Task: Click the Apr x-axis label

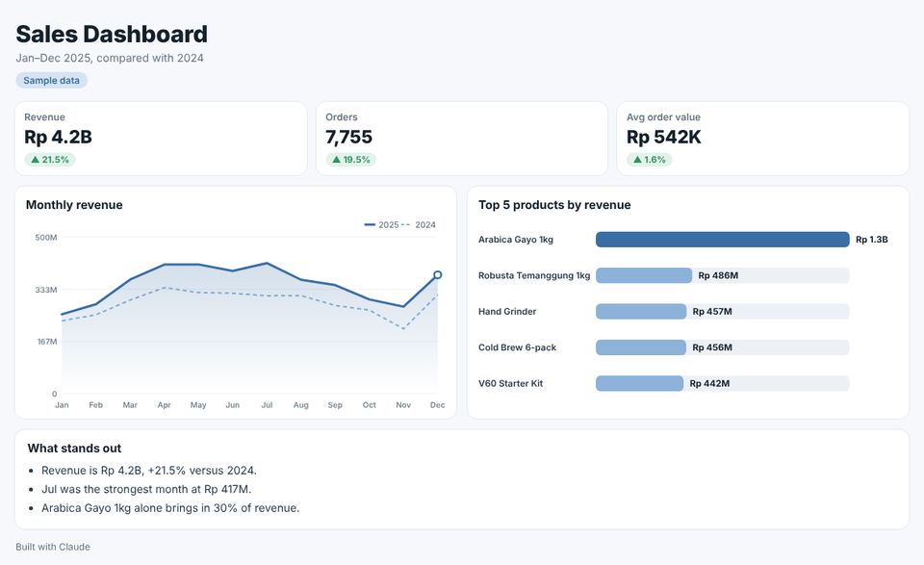Action: pyautogui.click(x=164, y=405)
